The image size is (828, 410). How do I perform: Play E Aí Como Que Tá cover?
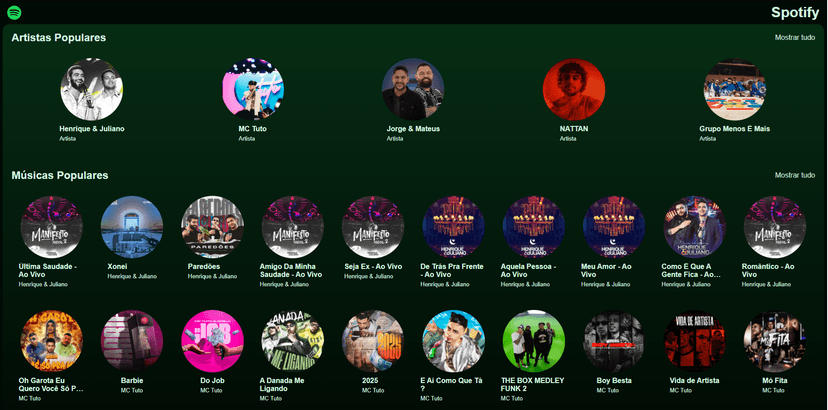coord(453,341)
